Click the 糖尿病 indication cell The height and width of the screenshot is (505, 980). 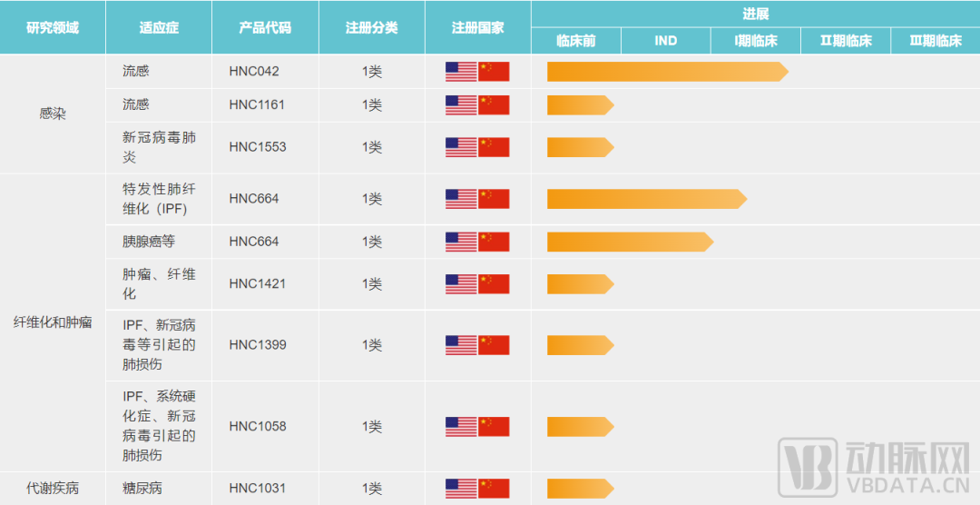(x=142, y=489)
